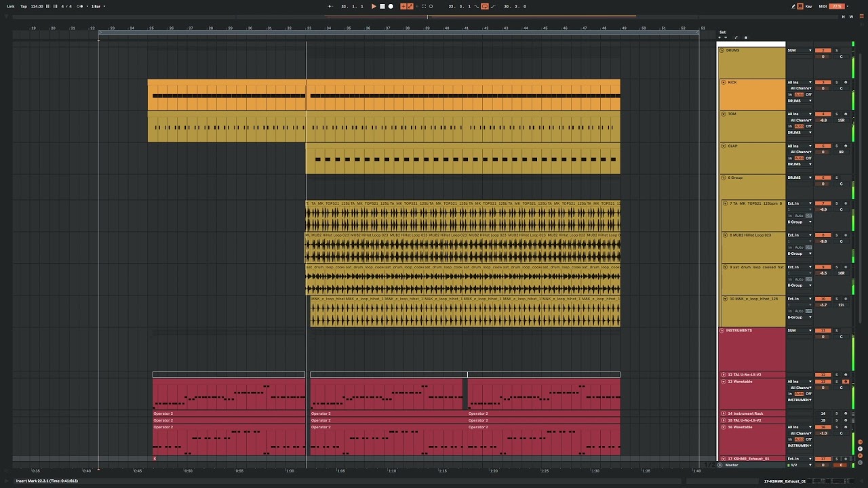Viewport: 868px width, 488px height.
Task: Fold the DRUMS group track
Action: tap(722, 50)
